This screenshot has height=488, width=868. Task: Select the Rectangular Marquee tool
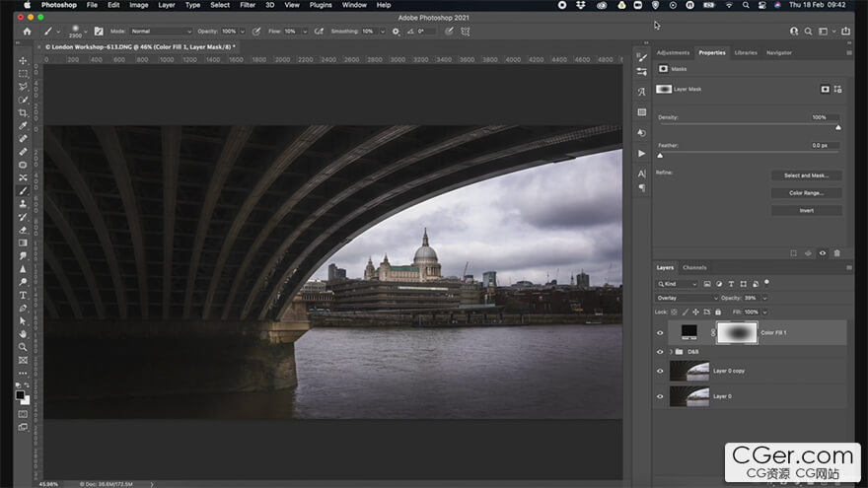tap(23, 74)
